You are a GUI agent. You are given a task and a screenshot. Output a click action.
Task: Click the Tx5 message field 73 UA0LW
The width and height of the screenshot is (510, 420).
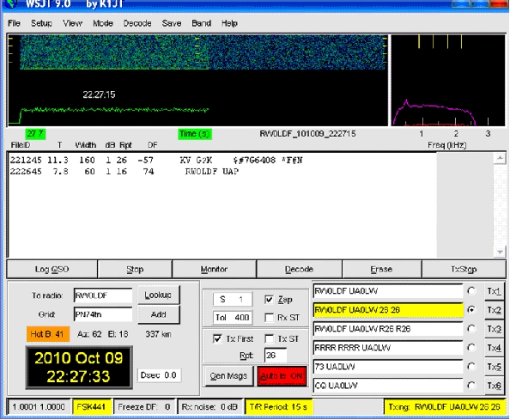coord(388,367)
